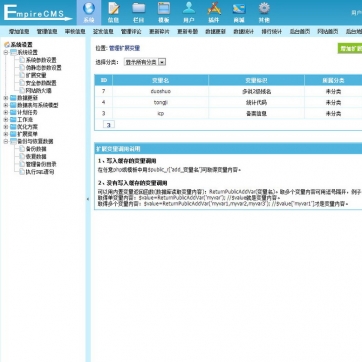
Task: Click the 备案信息 identifier cell
Action: 256,114
